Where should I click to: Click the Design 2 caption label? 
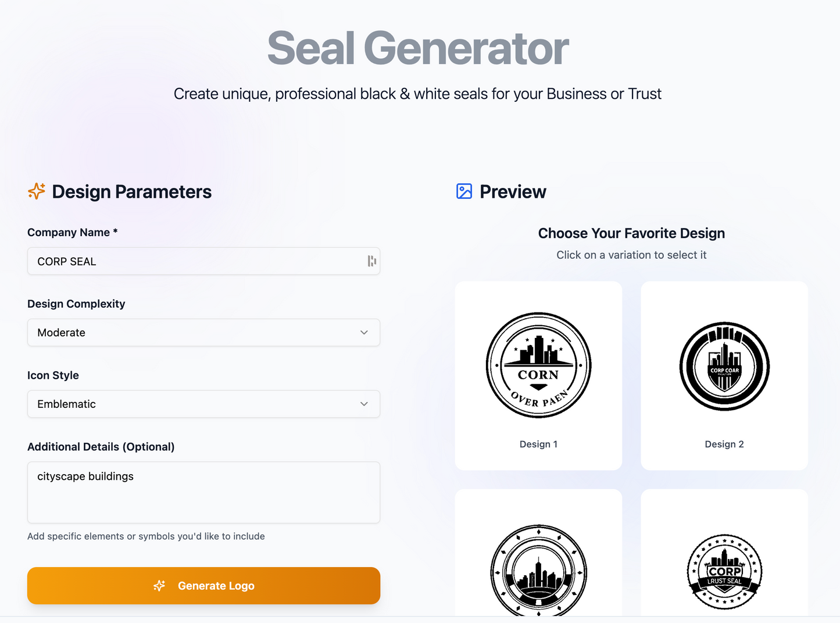pyautogui.click(x=724, y=444)
